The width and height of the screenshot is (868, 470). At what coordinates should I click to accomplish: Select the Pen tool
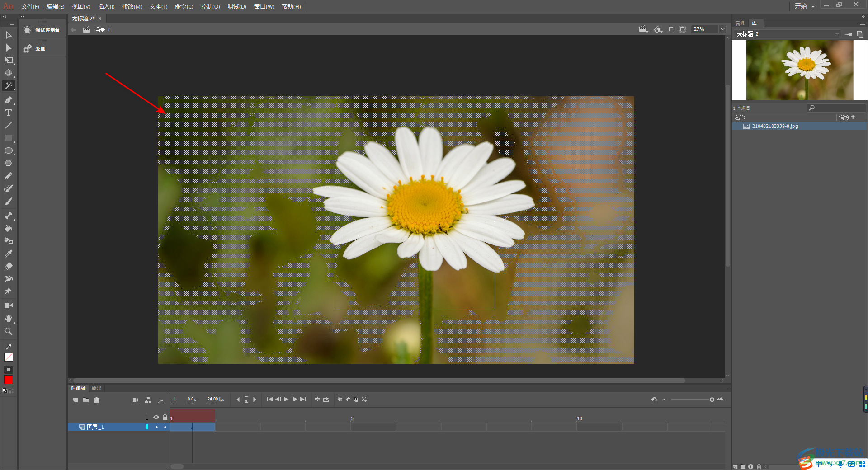(9, 100)
